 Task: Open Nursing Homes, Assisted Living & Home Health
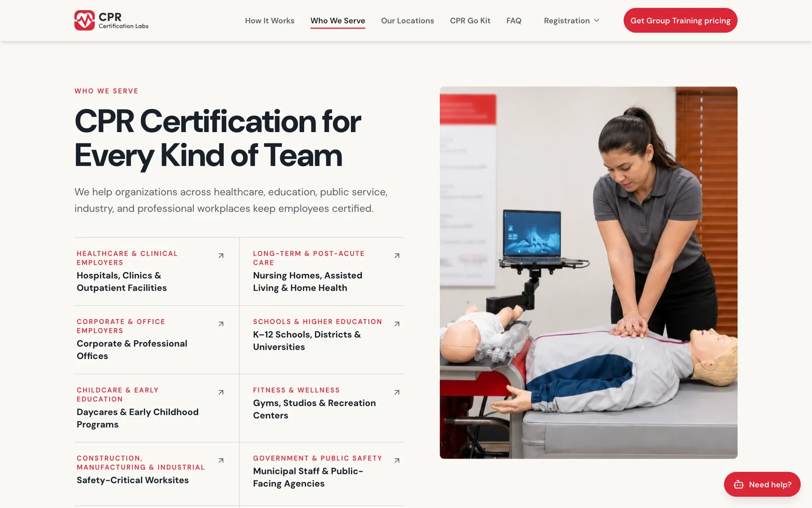point(308,281)
